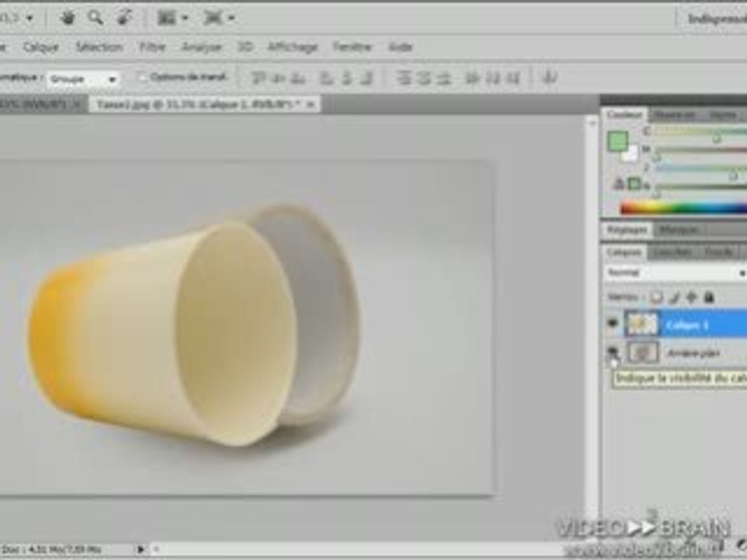Click the Align Left Edges icon
Screen dimensions: 747x560
pyautogui.click(x=326, y=78)
